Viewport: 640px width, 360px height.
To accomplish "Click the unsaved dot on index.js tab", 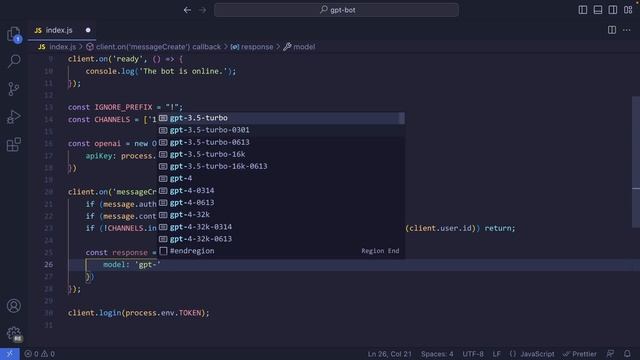I will pos(88,30).
